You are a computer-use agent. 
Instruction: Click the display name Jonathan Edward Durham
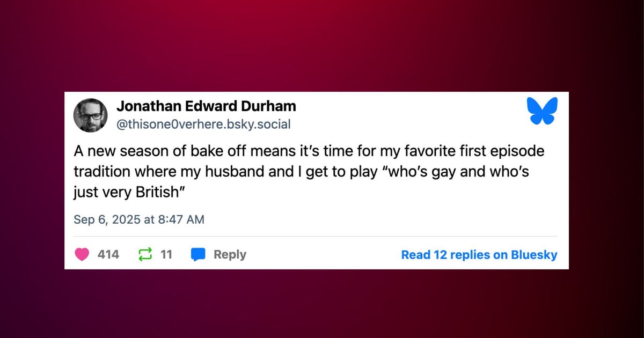click(x=206, y=107)
